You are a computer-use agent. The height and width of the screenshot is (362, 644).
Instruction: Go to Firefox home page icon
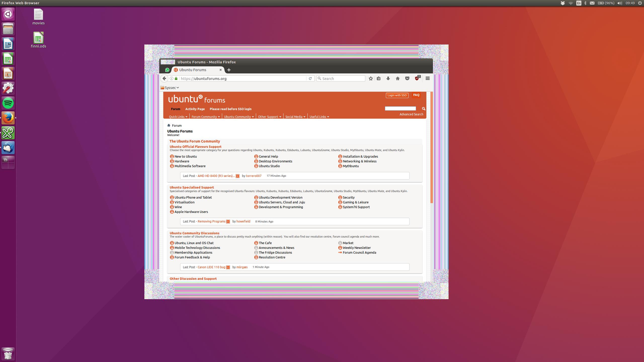click(x=398, y=78)
